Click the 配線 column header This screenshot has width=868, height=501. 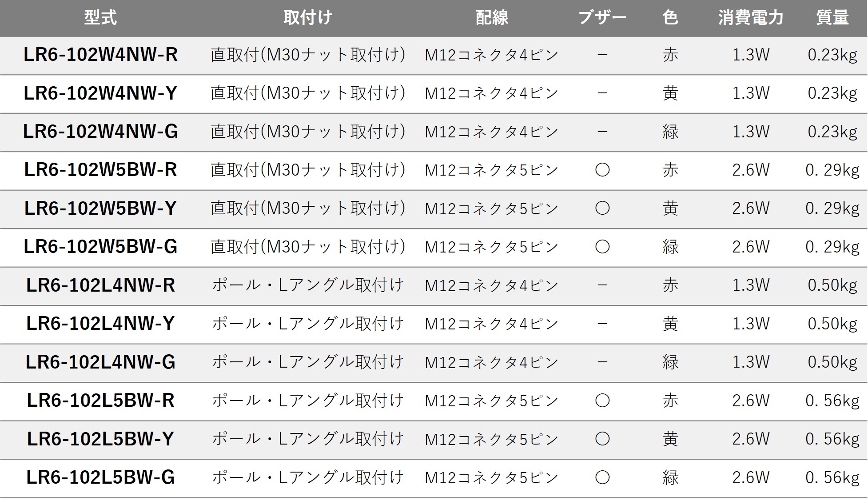492,18
